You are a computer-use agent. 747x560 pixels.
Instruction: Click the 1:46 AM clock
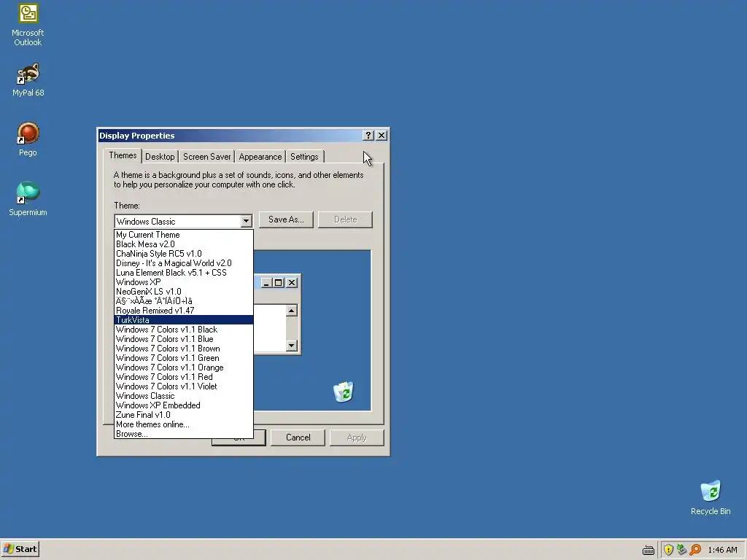(722, 550)
